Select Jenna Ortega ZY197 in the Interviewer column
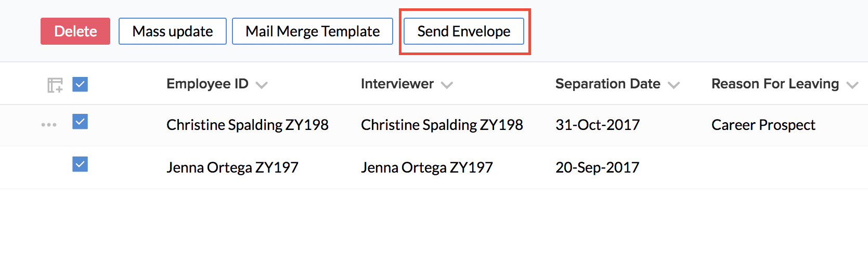 pos(427,167)
